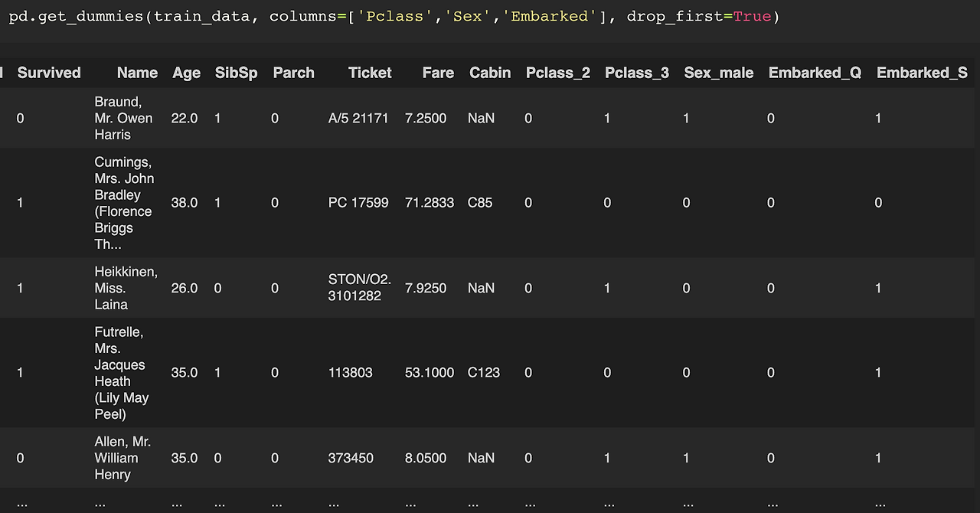Select the Age column header
The height and width of the screenshot is (513, 980).
coord(186,73)
